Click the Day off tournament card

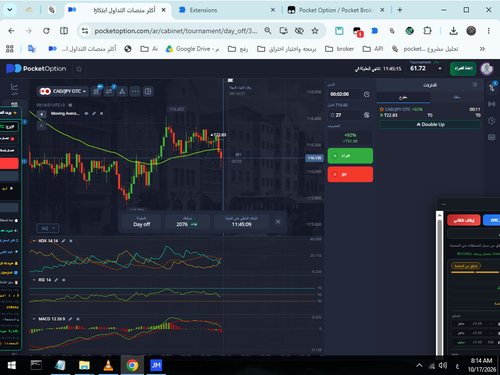coord(142,222)
